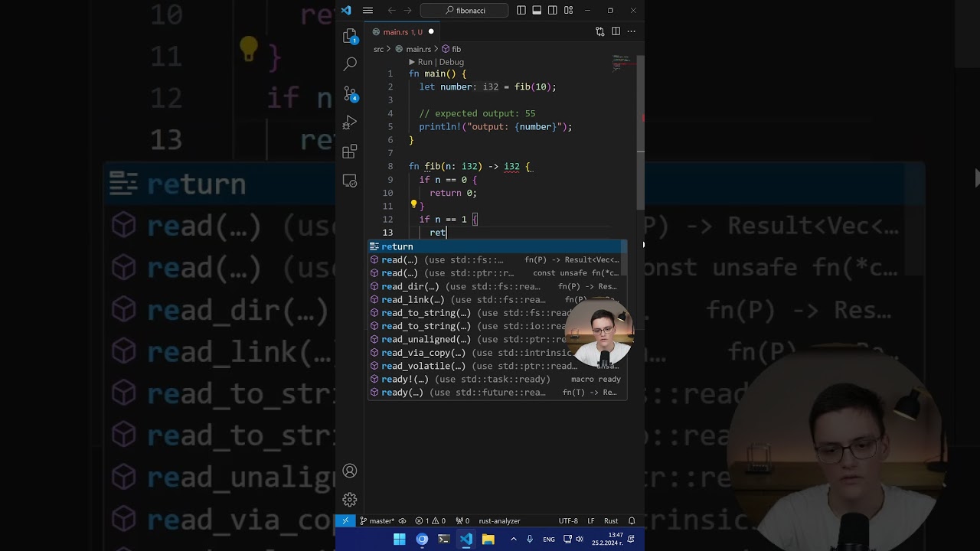Viewport: 980px width, 551px height.
Task: Open File Explorer from the taskbar
Action: pos(488,540)
